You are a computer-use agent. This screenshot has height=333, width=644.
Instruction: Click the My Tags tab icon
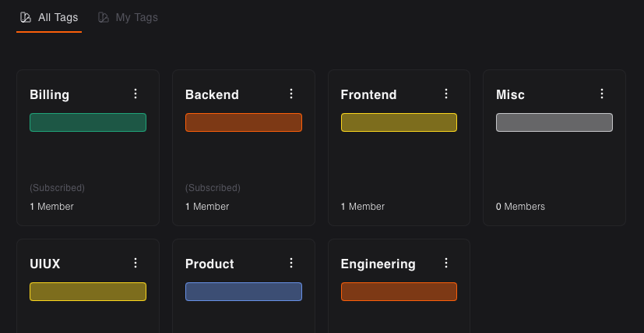point(103,17)
